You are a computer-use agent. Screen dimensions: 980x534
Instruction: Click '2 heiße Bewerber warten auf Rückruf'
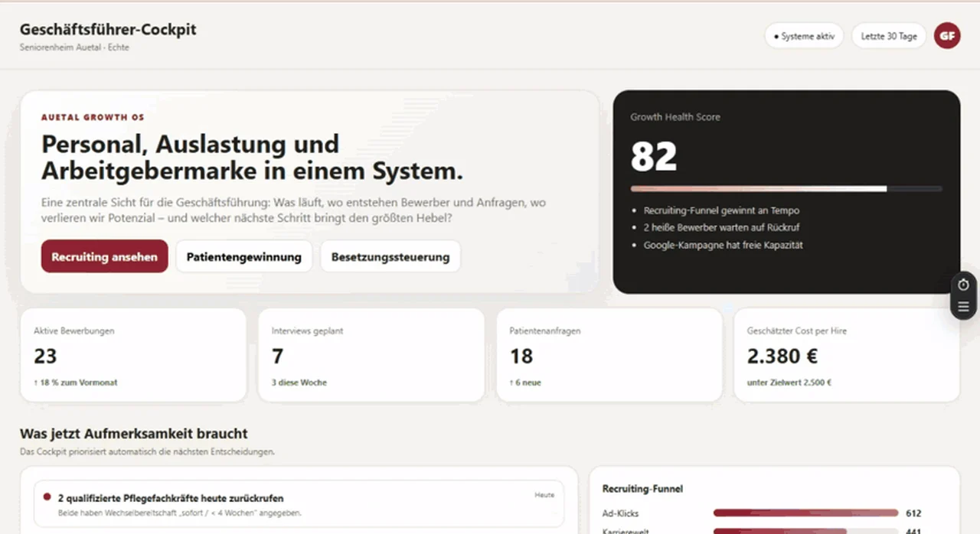click(x=722, y=227)
